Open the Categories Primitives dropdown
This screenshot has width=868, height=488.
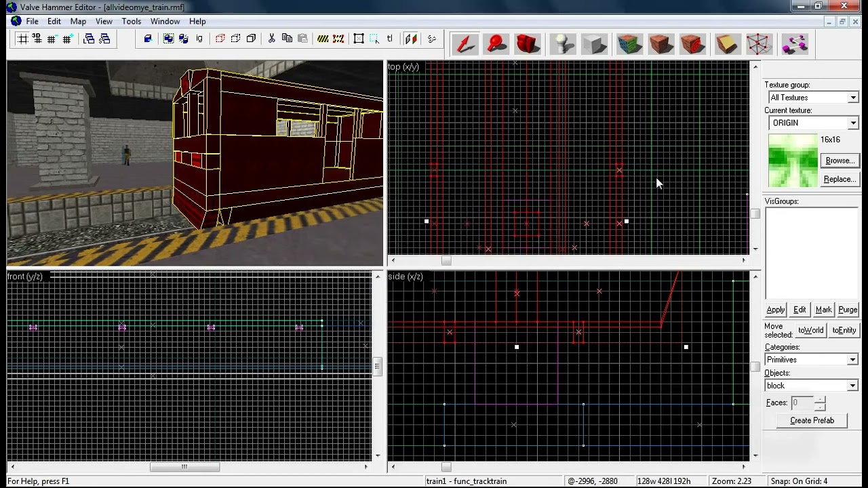point(852,360)
